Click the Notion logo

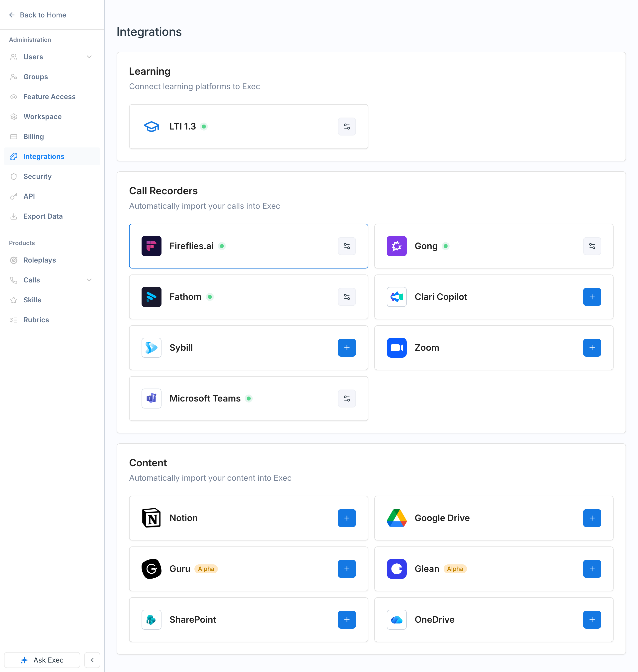click(151, 518)
